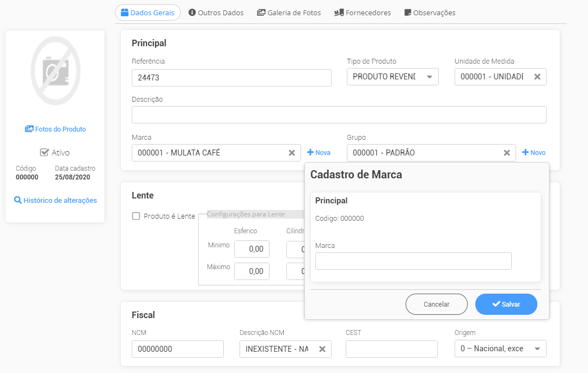Click the Histórico magnifier icon
The width and height of the screenshot is (588, 373).
(x=17, y=200)
